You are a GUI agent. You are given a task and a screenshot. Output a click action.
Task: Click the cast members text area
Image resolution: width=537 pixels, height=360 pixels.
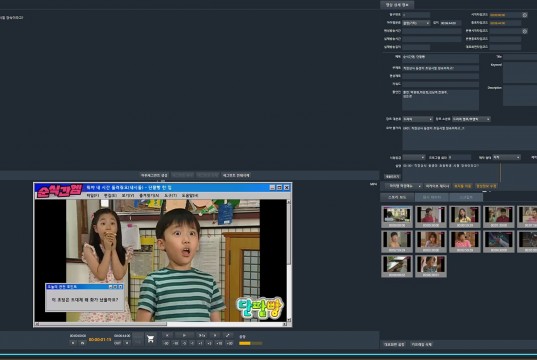[x=440, y=100]
